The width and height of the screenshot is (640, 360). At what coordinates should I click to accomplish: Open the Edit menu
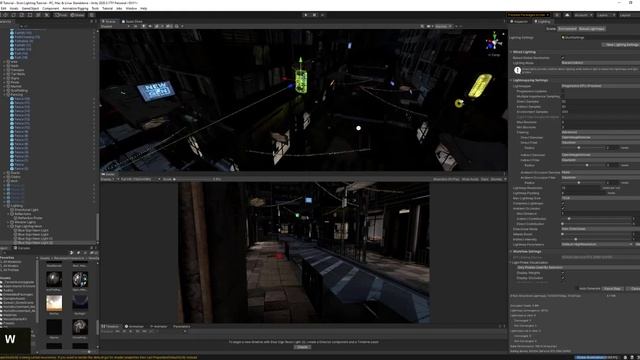point(3,8)
